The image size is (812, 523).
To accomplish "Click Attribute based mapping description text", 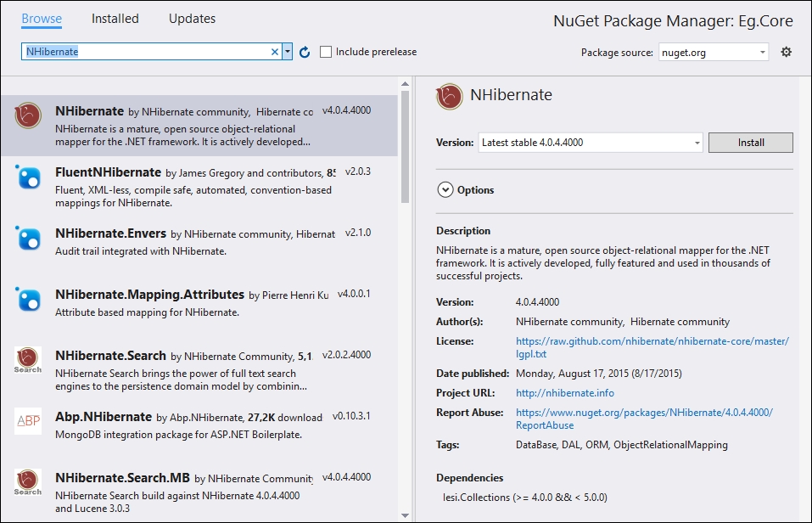I will point(147,312).
